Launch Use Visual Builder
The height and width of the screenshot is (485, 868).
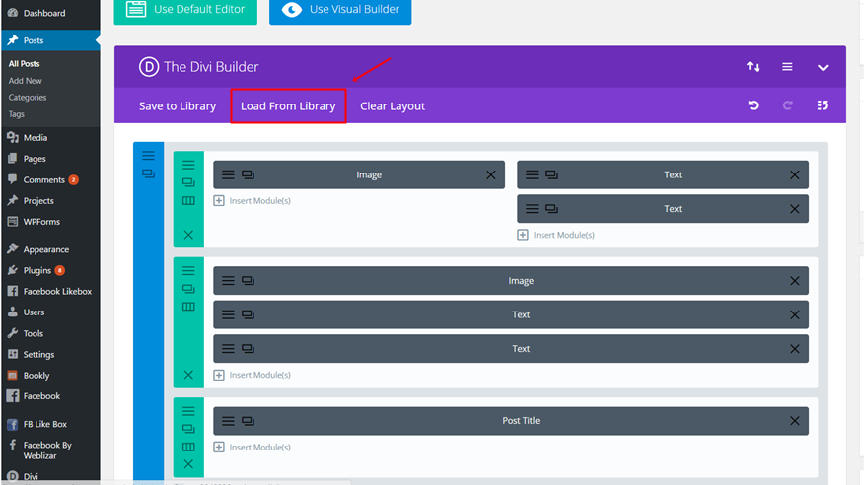(x=340, y=10)
